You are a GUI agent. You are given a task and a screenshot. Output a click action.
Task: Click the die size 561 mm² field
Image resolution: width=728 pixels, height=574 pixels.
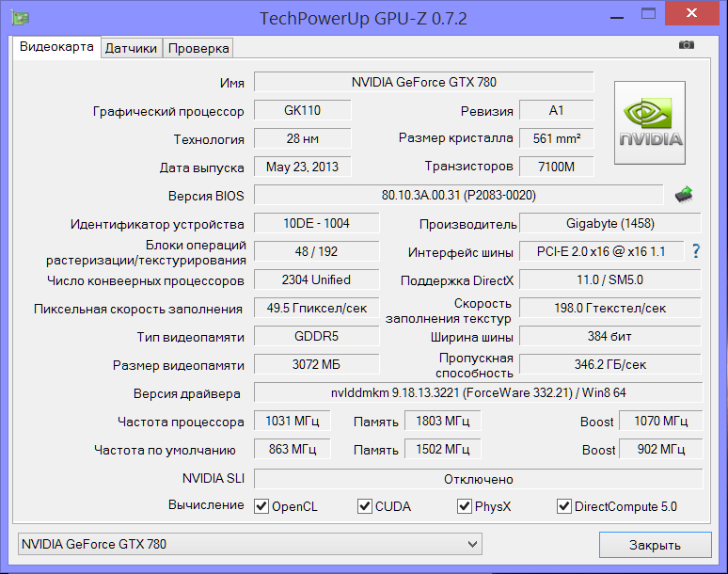click(556, 139)
